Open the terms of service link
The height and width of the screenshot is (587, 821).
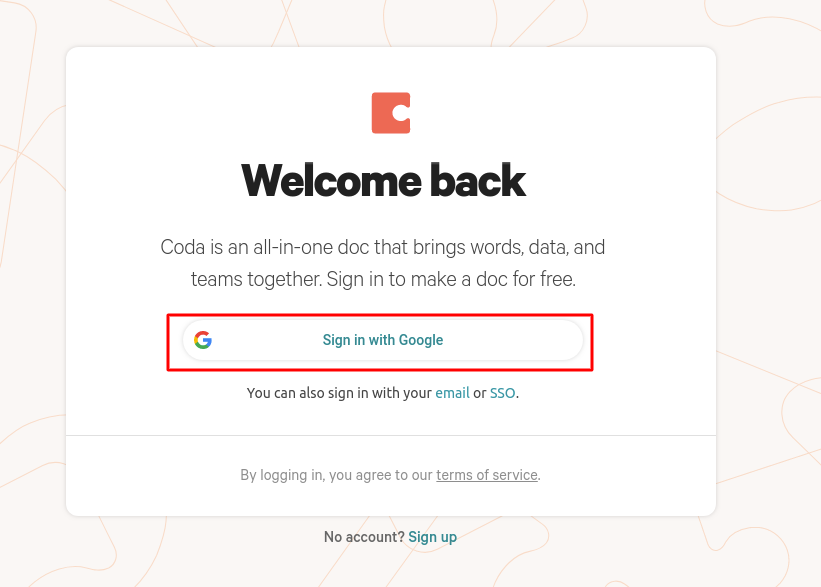tap(487, 475)
